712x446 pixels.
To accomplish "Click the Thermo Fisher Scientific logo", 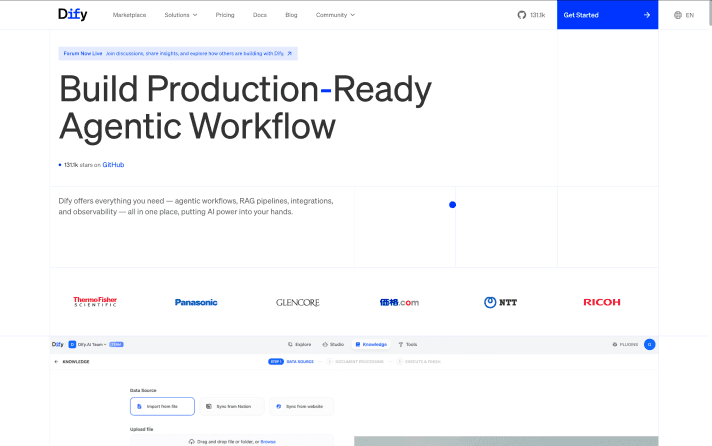I will pos(95,302).
